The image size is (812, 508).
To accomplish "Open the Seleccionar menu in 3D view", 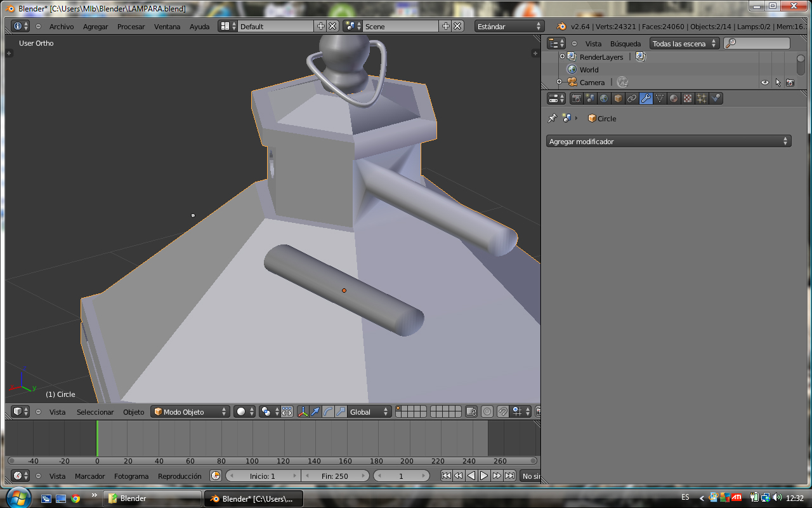I will click(x=95, y=412).
